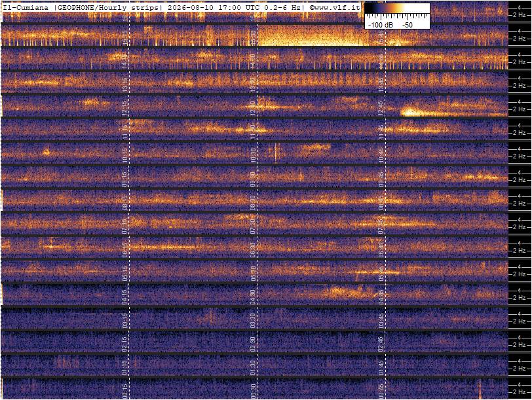Click the 00:30 time marker
532x400 pixels.
click(253, 391)
